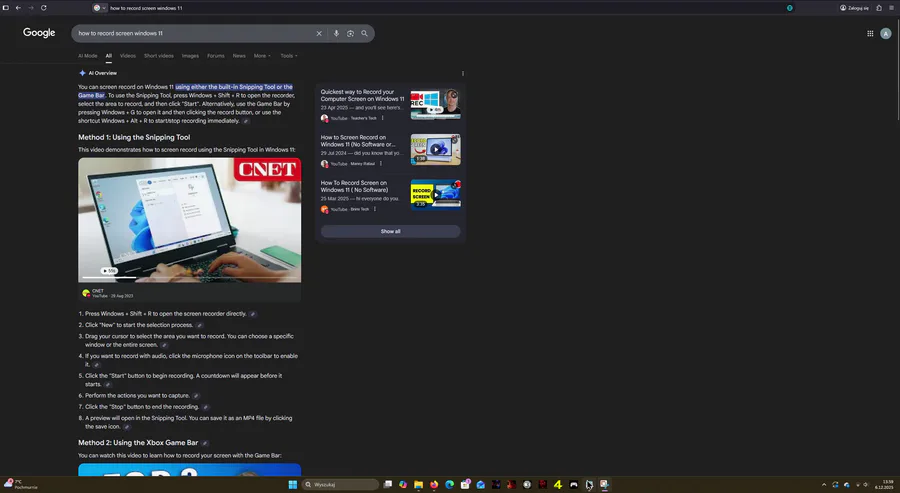Open Microsoft Store from the taskbar
Image resolution: width=900 pixels, height=493 pixels.
[465, 484]
